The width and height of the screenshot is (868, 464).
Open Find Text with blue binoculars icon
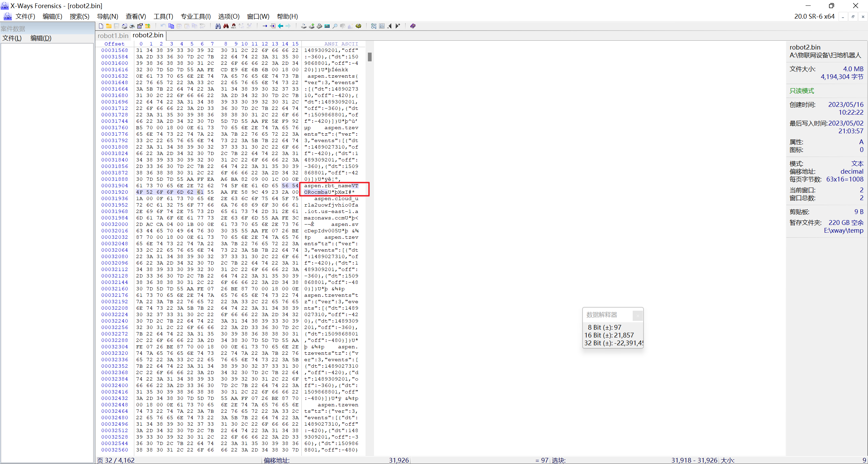coord(218,26)
